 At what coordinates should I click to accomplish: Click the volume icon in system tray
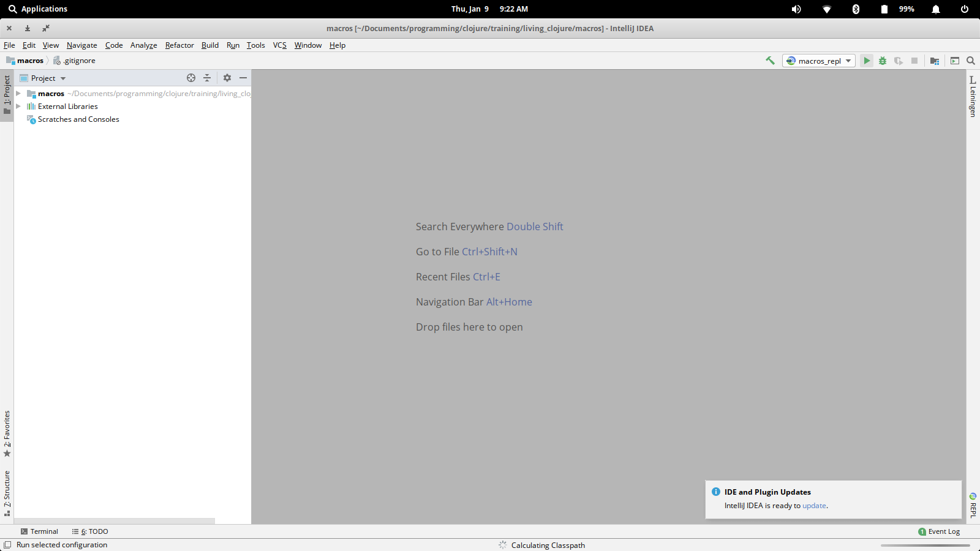point(796,9)
